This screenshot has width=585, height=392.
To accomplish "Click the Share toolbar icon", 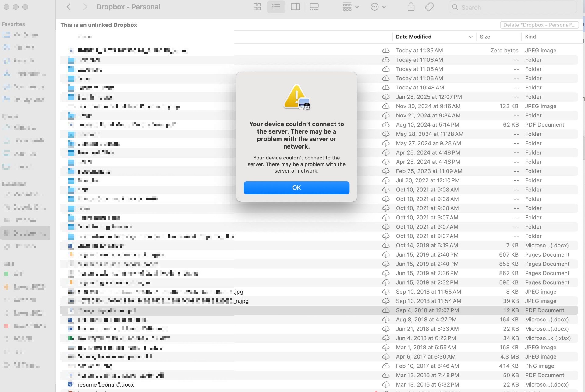I will point(411,7).
